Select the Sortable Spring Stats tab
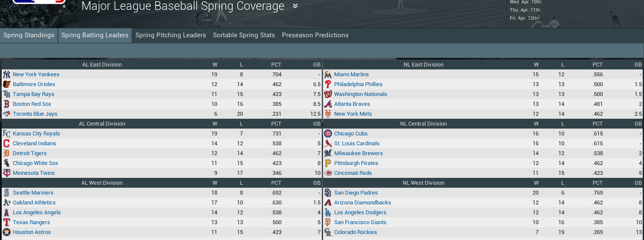Image resolution: width=644 pixels, height=240 pixels. tap(244, 35)
